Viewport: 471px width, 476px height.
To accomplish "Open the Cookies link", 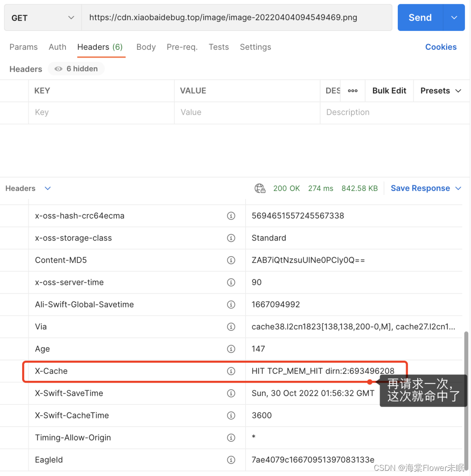I will (x=441, y=47).
